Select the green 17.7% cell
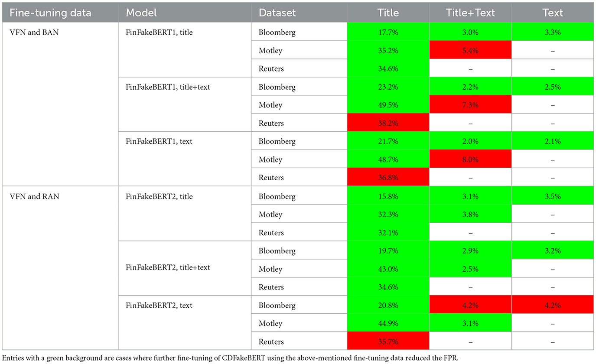 [x=388, y=32]
